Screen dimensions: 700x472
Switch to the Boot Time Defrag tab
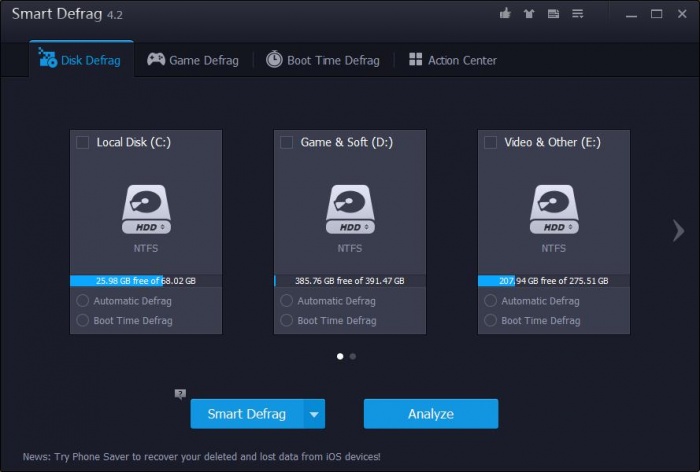coord(323,60)
